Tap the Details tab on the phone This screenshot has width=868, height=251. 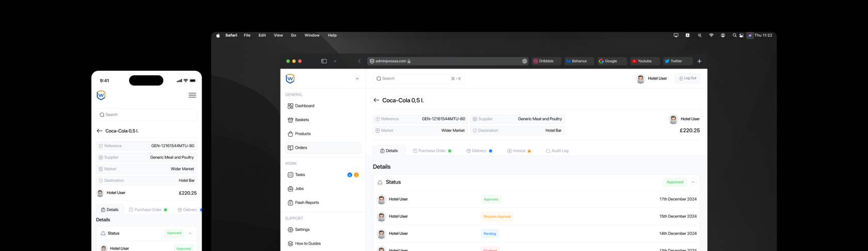point(110,210)
